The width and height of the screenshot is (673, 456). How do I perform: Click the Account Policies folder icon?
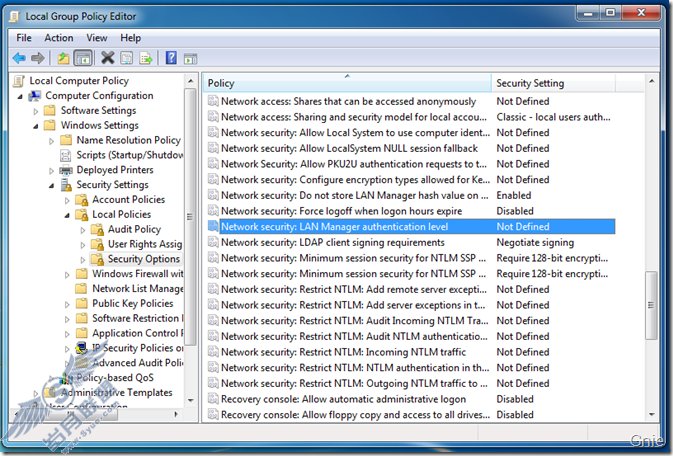coord(82,200)
